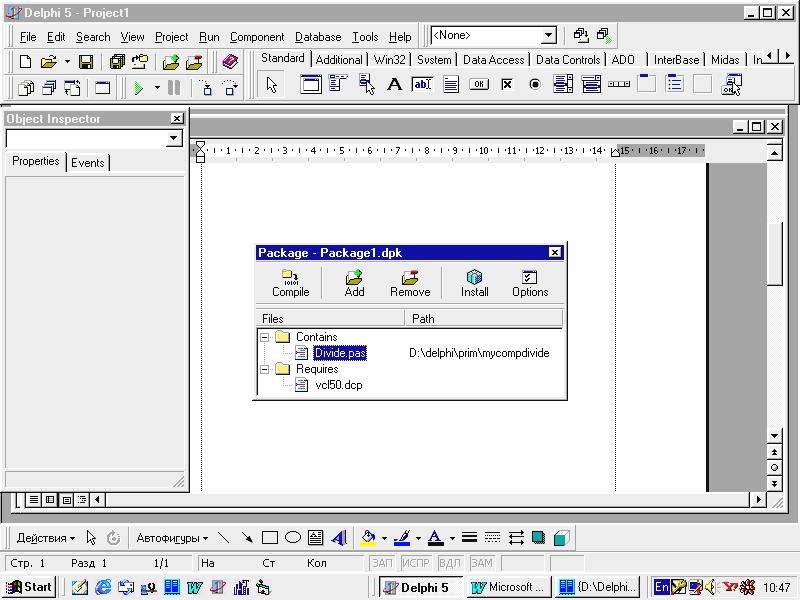Click the New file icon in Delphi toolbar
The image size is (800, 600).
pos(25,62)
